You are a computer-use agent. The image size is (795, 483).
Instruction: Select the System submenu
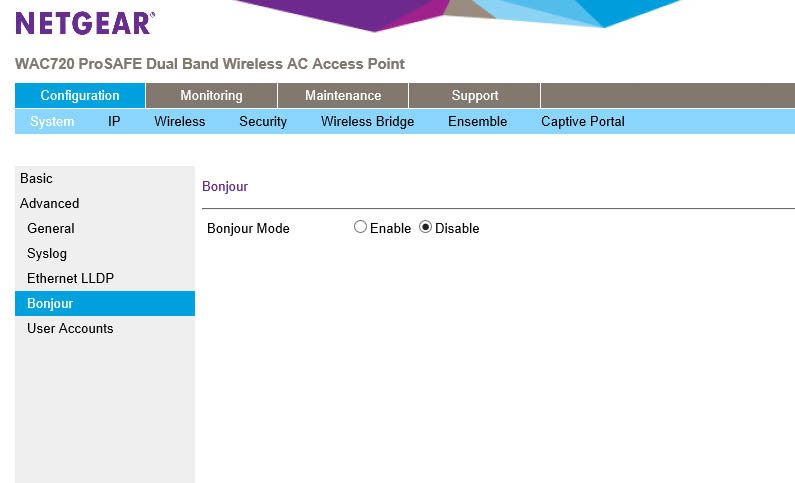(52, 122)
